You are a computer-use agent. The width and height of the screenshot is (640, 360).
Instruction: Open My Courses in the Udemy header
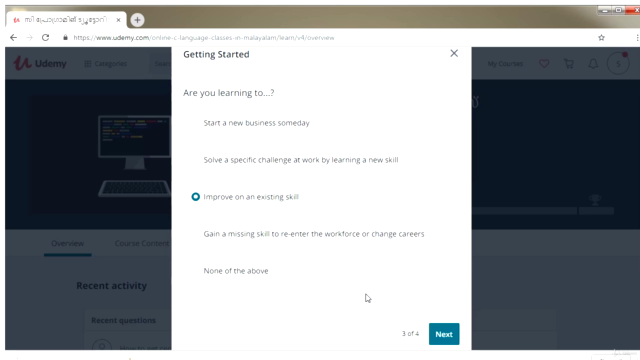coord(505,64)
